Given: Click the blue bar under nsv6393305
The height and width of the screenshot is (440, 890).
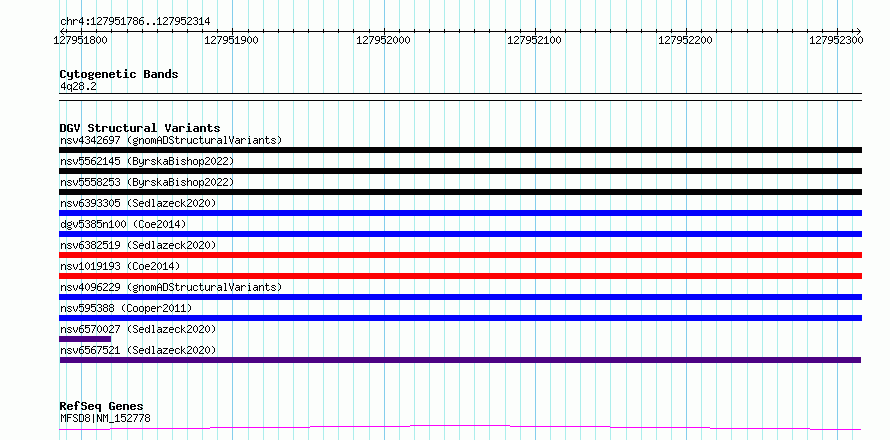Looking at the screenshot, I should tap(460, 213).
